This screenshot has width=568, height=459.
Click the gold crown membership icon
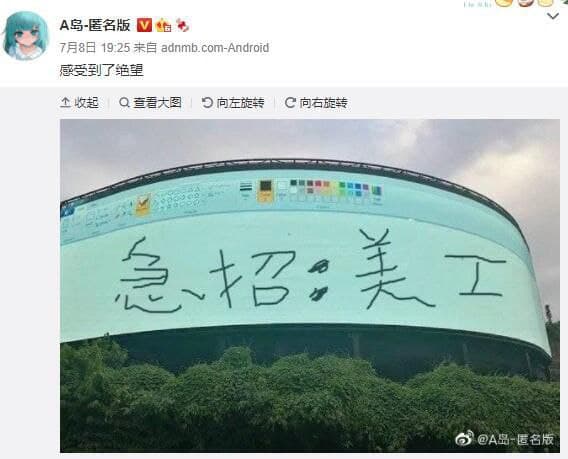tap(163, 25)
